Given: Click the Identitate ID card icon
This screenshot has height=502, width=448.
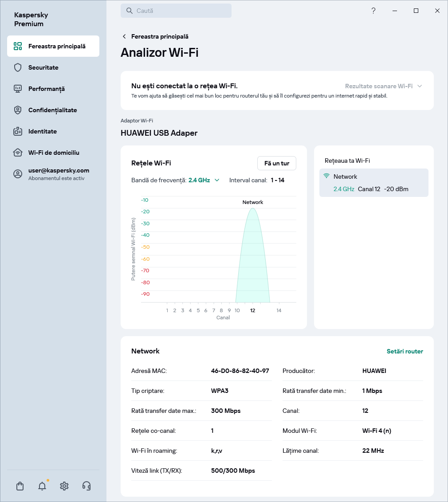Looking at the screenshot, I should (18, 131).
